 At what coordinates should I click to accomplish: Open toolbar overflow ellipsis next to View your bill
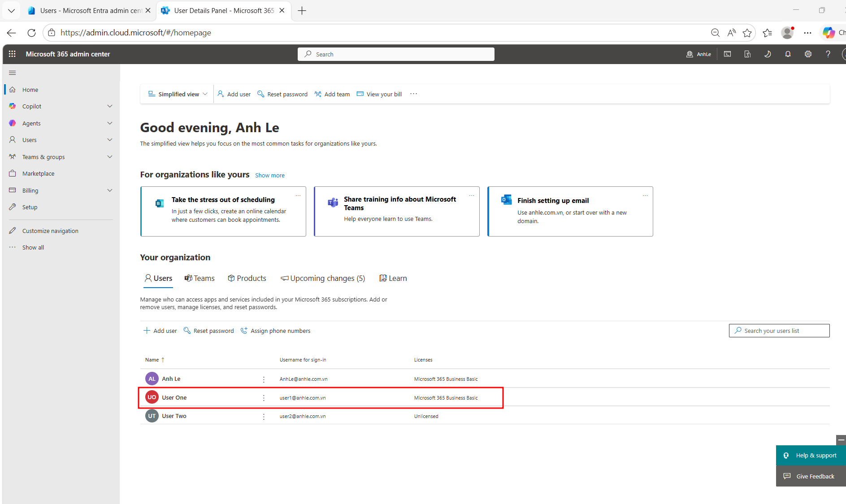tap(413, 94)
